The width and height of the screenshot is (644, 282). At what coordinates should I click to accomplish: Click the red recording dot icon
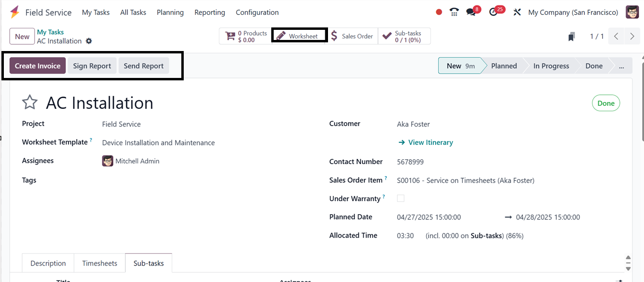[439, 13]
